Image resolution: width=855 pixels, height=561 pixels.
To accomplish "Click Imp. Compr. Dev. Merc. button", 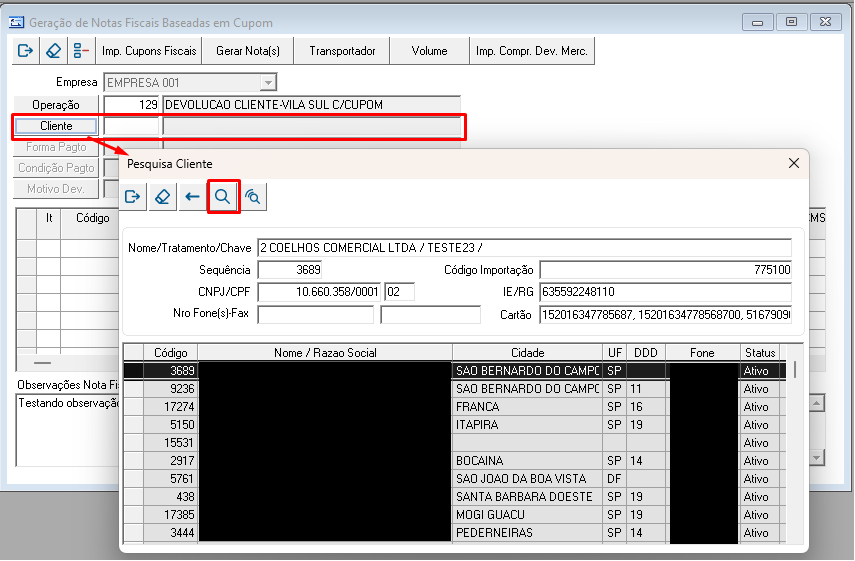I will (x=532, y=51).
